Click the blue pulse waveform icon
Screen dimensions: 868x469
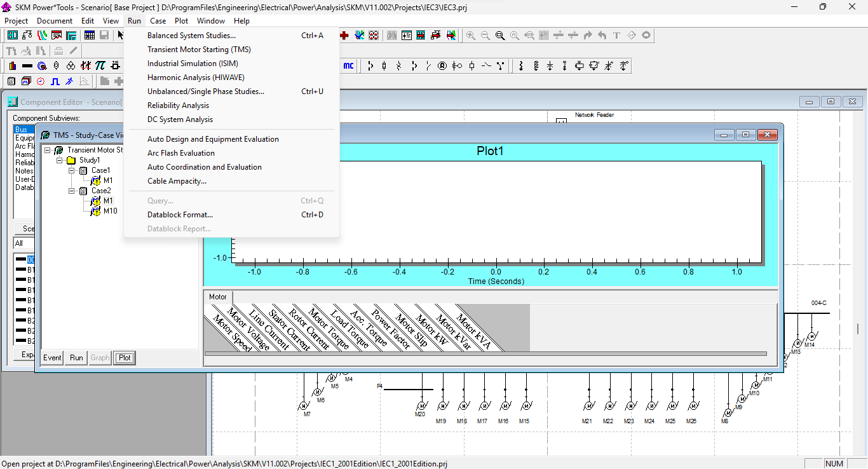tap(55, 81)
